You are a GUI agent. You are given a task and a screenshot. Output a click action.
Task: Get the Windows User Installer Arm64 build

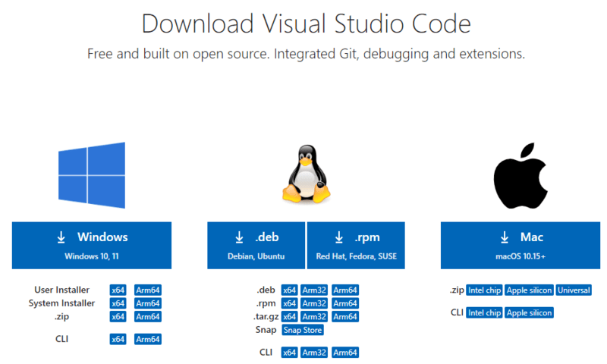click(x=148, y=290)
